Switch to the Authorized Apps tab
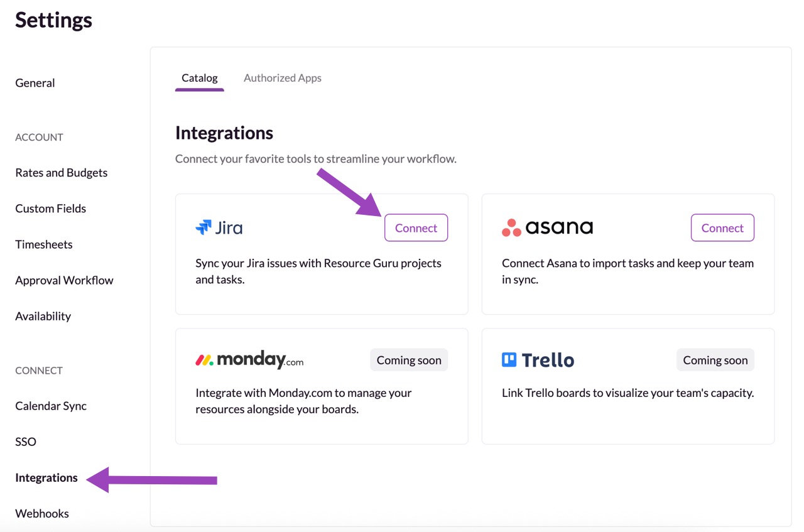This screenshot has width=804, height=532. (282, 78)
